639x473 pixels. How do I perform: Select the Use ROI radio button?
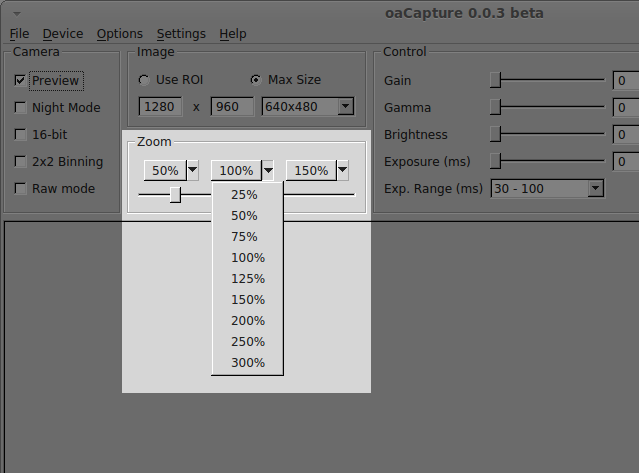click(x=144, y=80)
